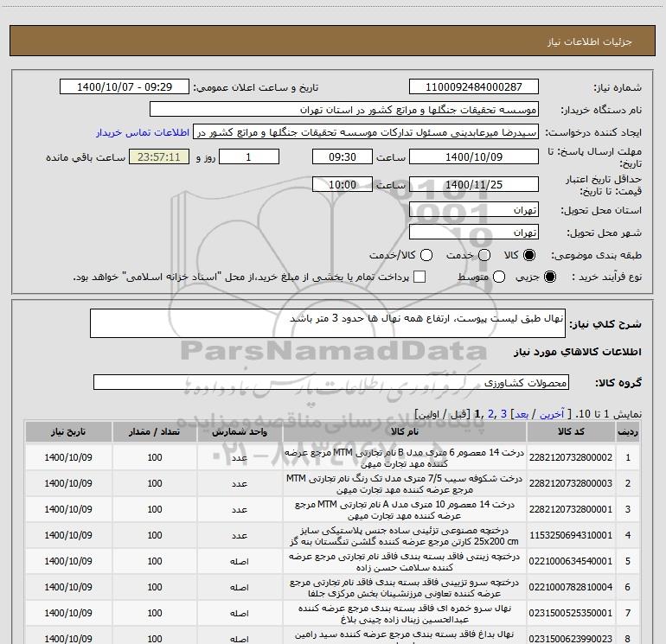This screenshot has width=666, height=644.
Task: Click the price validity date 1400/11/25 field
Action: 474,184
